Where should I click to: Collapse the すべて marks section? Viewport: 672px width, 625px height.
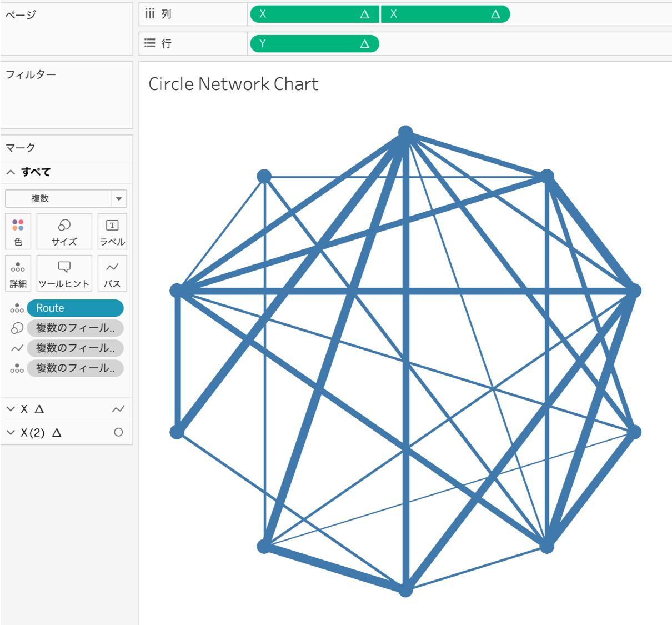pyautogui.click(x=11, y=172)
